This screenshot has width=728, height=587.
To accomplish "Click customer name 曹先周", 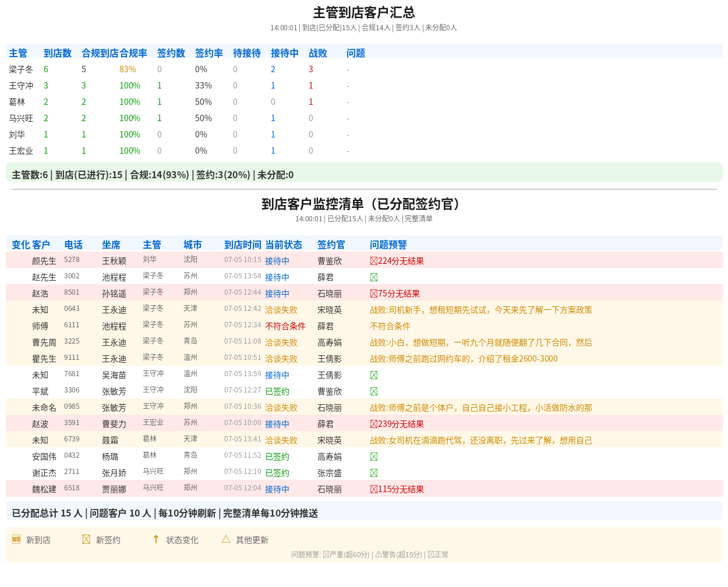I will [x=44, y=342].
